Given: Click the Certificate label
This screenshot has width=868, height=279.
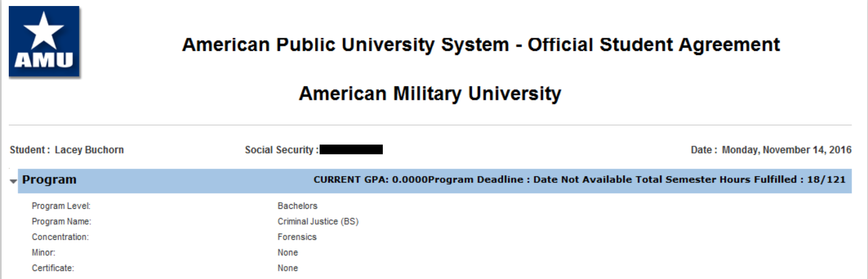Looking at the screenshot, I should point(53,268).
